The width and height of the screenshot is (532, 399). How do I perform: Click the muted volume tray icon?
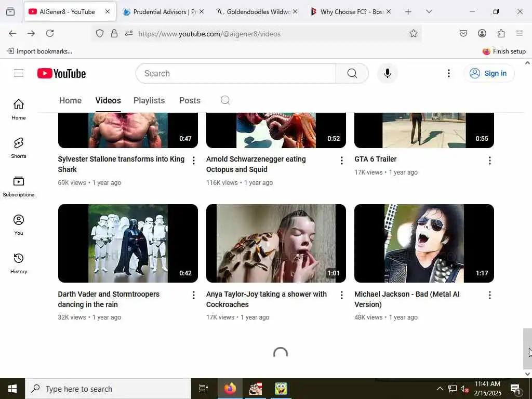(x=464, y=389)
